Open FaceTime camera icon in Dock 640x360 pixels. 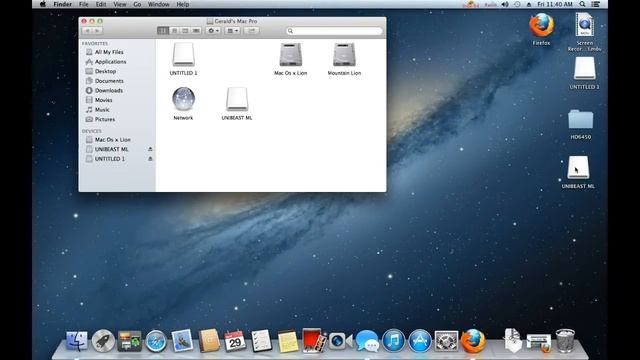pyautogui.click(x=340, y=341)
